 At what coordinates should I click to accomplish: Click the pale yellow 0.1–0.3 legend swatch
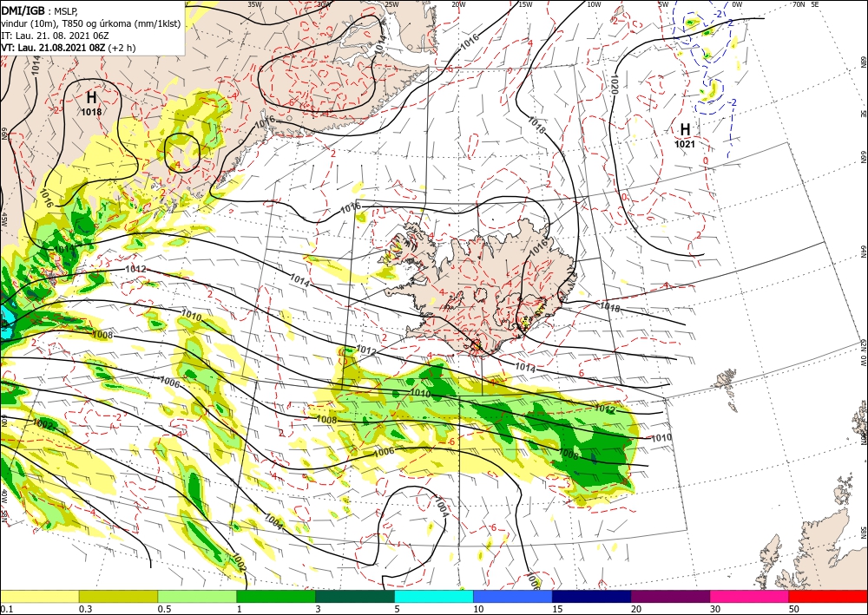[x=39, y=596]
